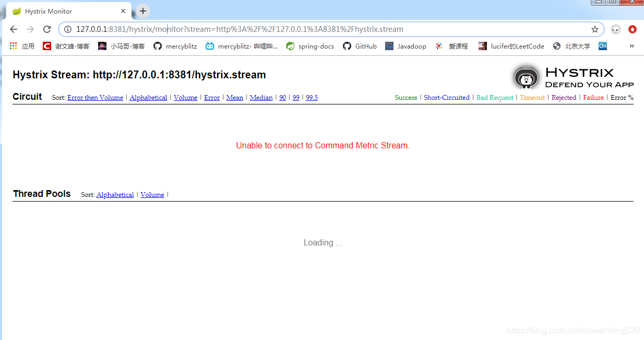Open the mercyblitz GitHub bookmark
The image size is (644, 340).
coord(175,46)
